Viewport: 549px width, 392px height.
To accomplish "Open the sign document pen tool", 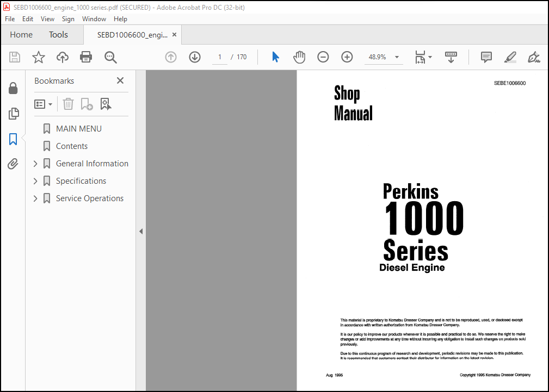I will (534, 57).
